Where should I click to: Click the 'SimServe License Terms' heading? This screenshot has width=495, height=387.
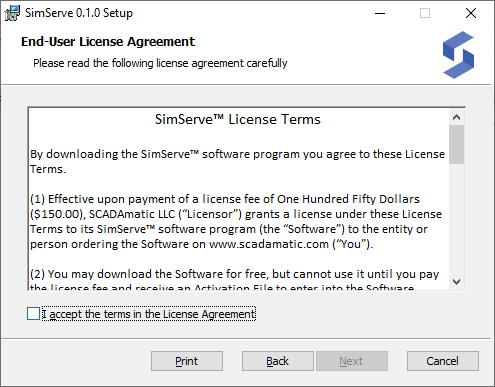(x=238, y=119)
